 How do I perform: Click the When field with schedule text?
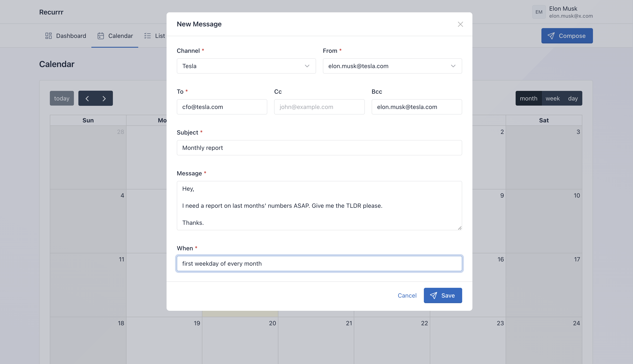tap(319, 264)
